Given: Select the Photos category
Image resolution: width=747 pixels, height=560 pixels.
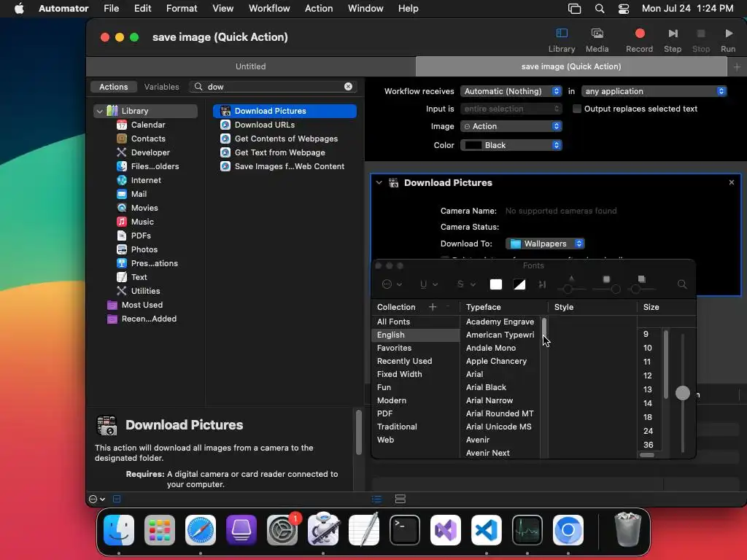Looking at the screenshot, I should 144,249.
